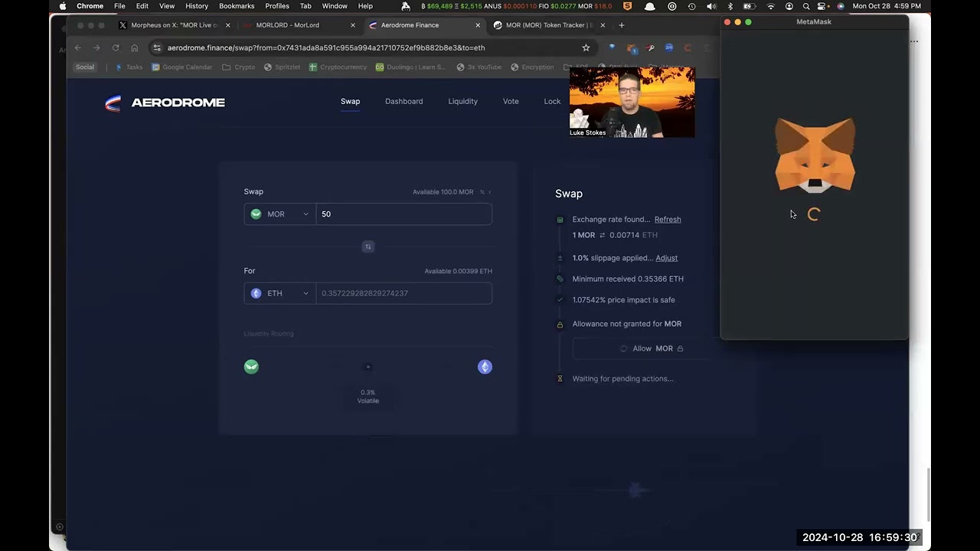
Task: Open the Lock page
Action: [552, 101]
